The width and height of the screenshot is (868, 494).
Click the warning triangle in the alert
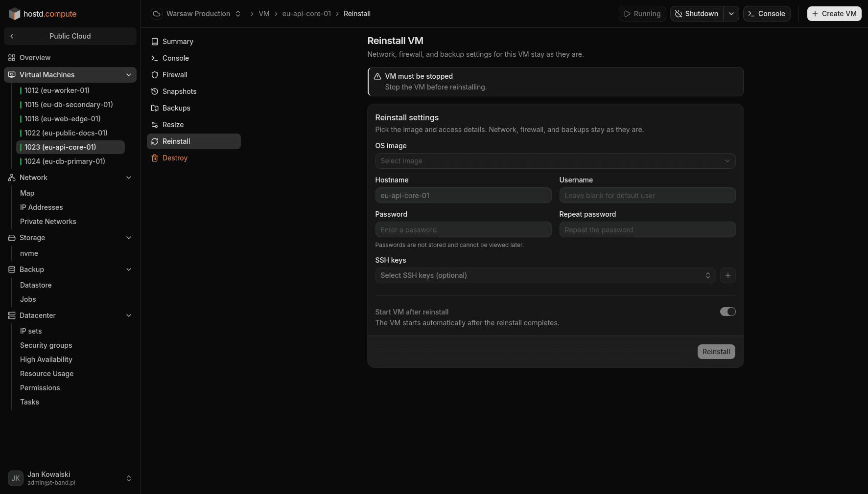pos(377,76)
